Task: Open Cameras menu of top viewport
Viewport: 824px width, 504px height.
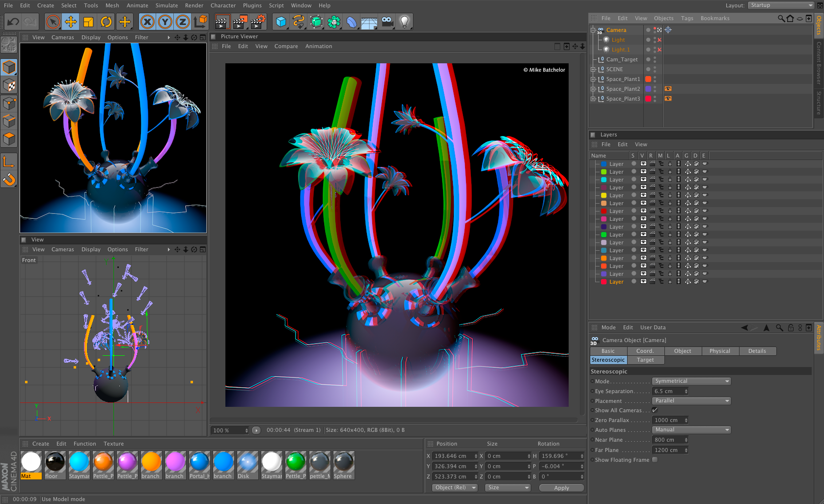Action: (x=62, y=37)
